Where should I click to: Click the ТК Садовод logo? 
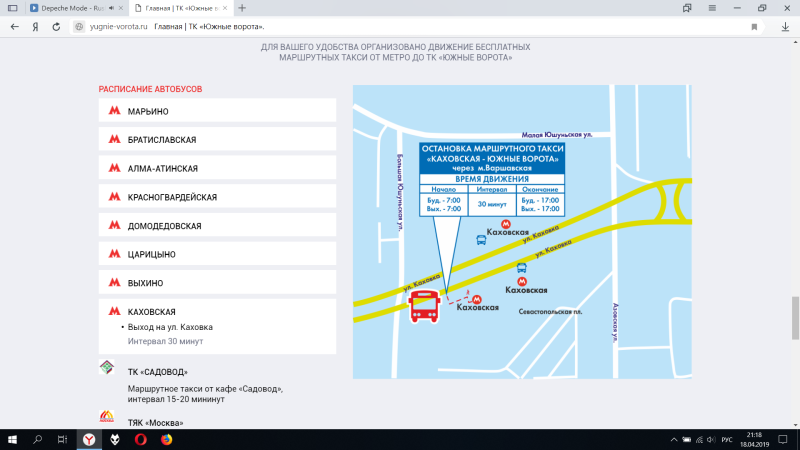click(x=106, y=369)
